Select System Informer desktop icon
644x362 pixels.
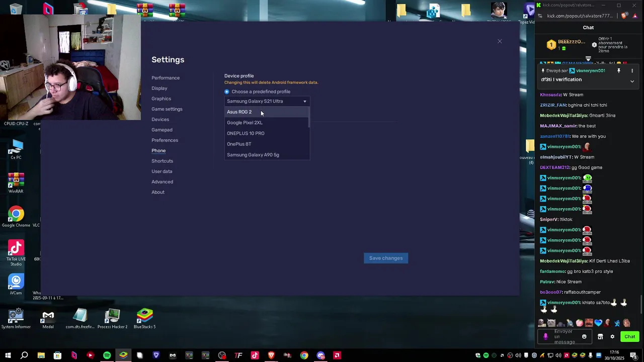coord(16,319)
